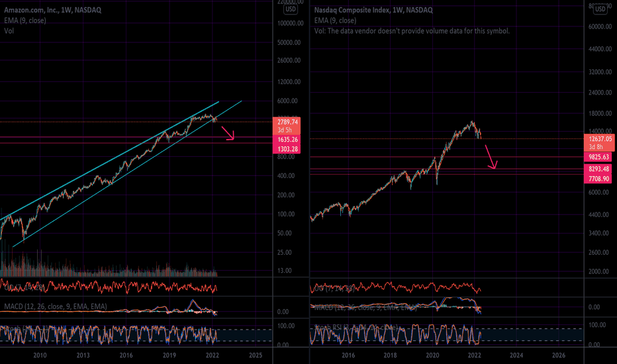Image resolution: width=617 pixels, height=364 pixels.
Task: Click the 1303.28 horizontal line price label
Action: [287, 149]
